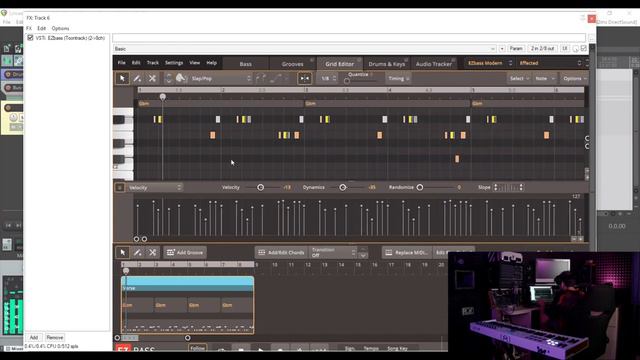Open EZbass Settings menu
640x360 pixels.
[174, 63]
